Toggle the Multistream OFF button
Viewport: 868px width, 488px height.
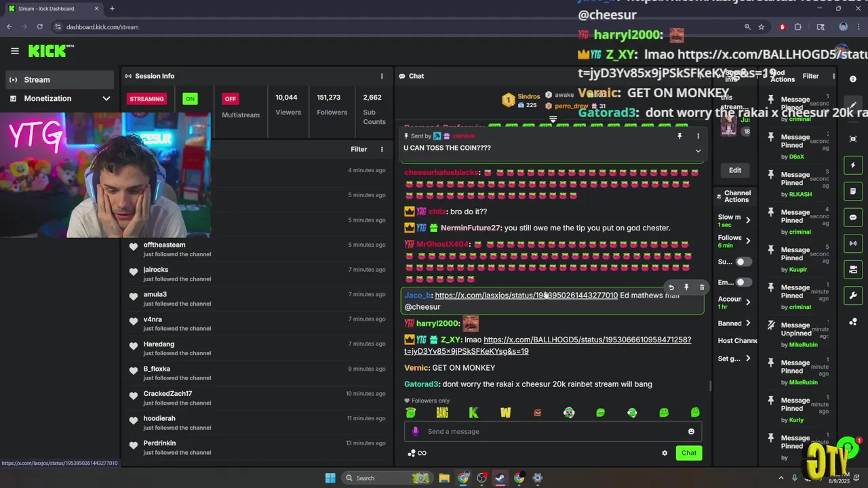(231, 99)
